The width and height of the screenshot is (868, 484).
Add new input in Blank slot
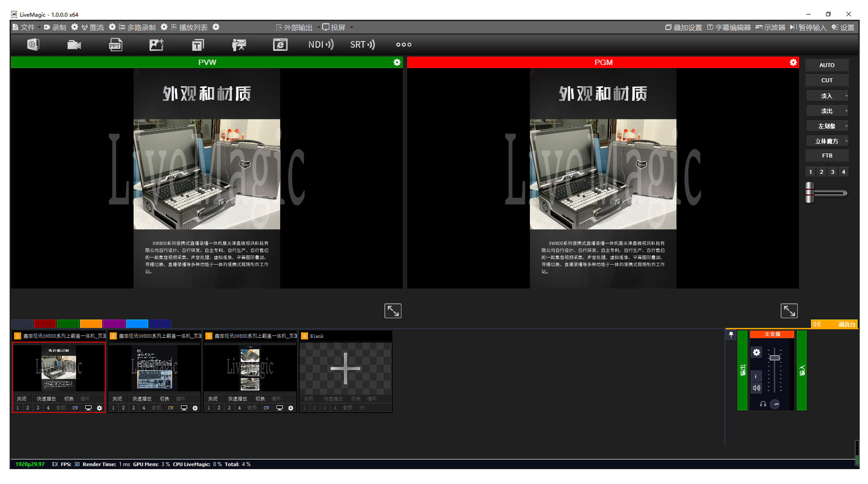pyautogui.click(x=346, y=368)
